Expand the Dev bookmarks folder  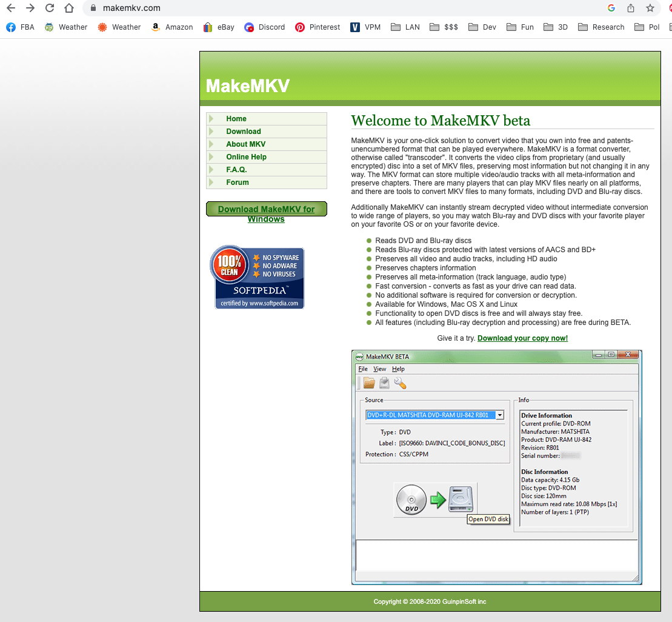(482, 27)
